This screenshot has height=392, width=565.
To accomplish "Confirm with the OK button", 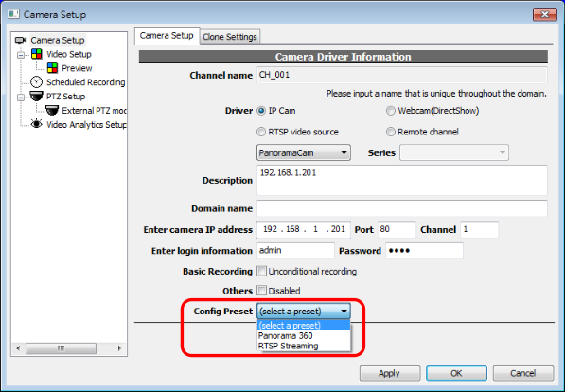I will (456, 373).
